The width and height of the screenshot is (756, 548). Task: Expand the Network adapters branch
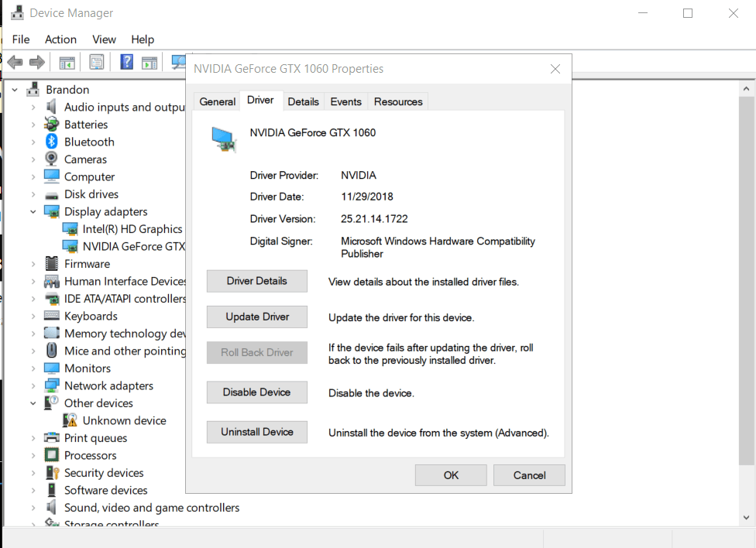pos(33,385)
